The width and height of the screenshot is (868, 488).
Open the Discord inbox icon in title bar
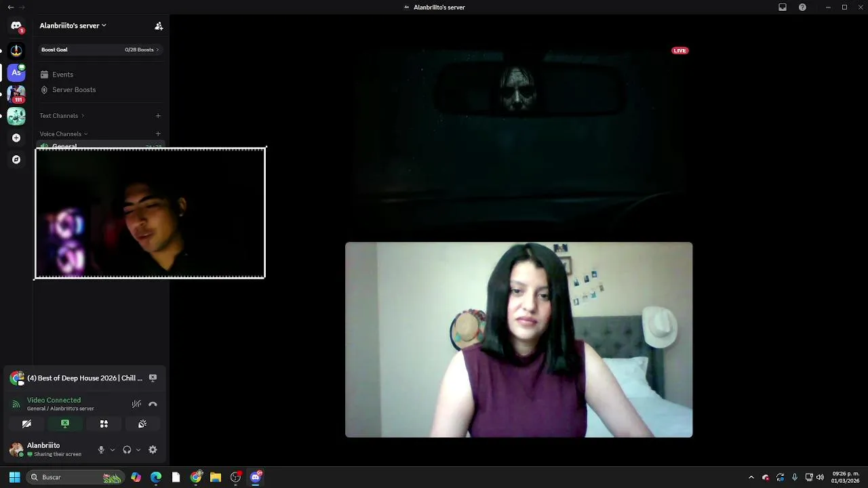point(783,7)
